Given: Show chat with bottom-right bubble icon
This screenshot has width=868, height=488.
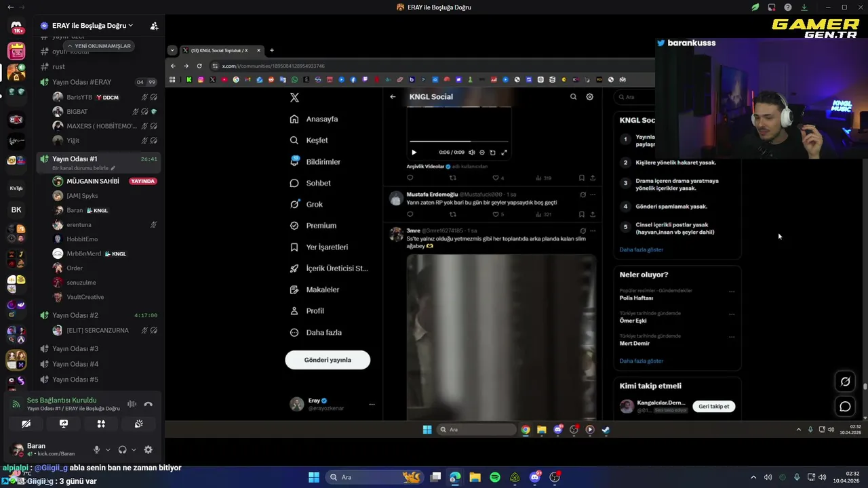Looking at the screenshot, I should [845, 407].
